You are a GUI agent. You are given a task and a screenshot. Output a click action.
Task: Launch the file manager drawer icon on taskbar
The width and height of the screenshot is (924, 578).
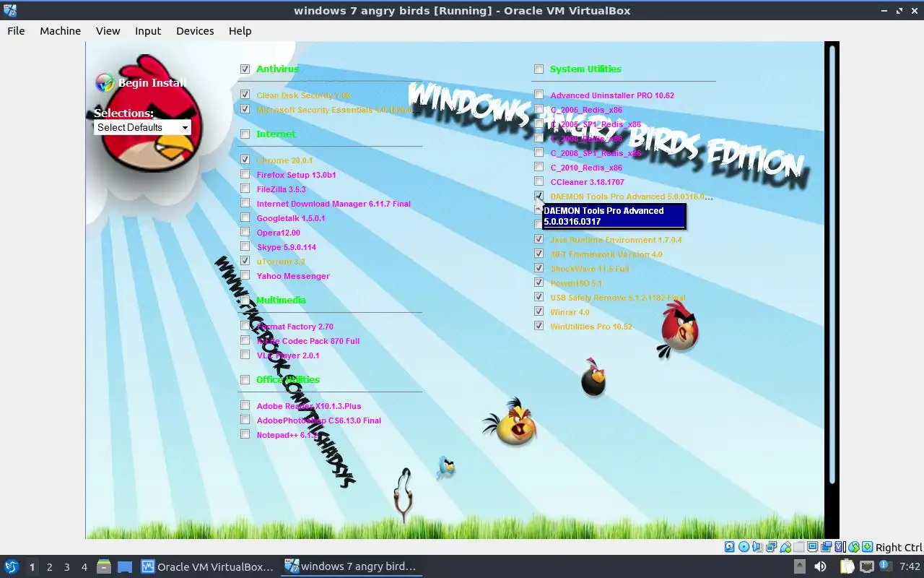point(104,566)
